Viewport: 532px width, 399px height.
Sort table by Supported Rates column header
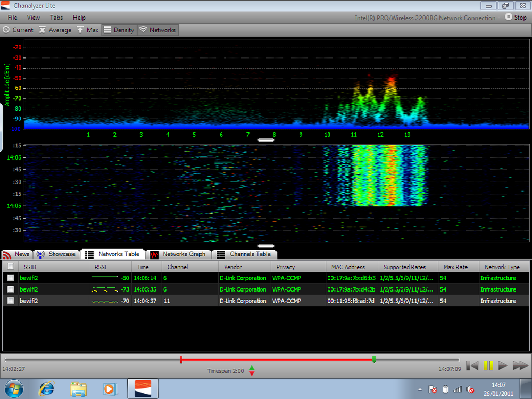pos(408,267)
